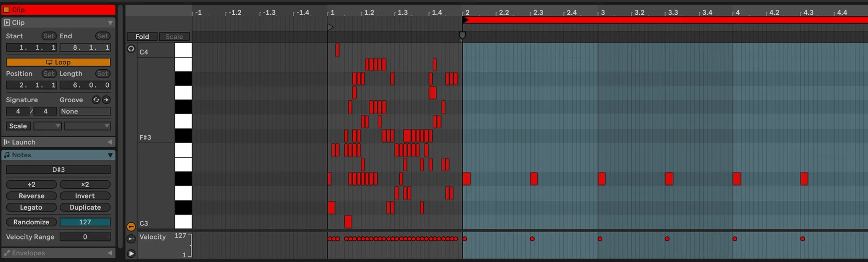Screen dimensions: 868x262
Task: Click the orange arrow icon beside the C3 key
Action: tap(131, 226)
